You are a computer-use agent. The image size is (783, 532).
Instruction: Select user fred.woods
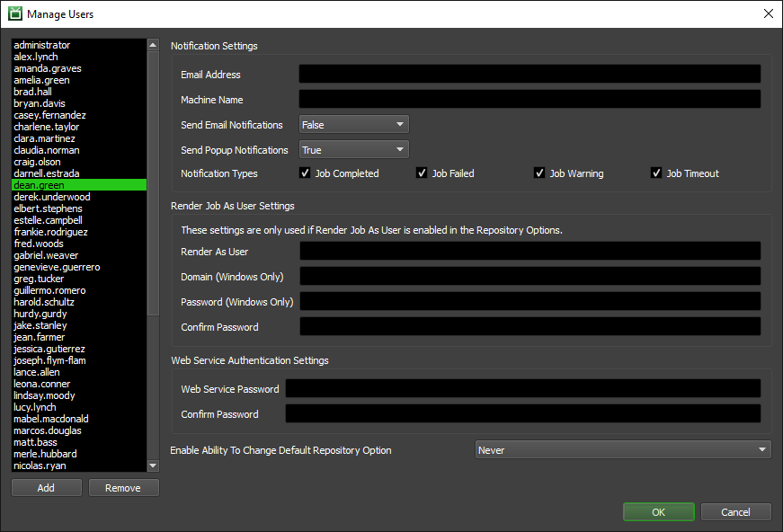pos(79,244)
